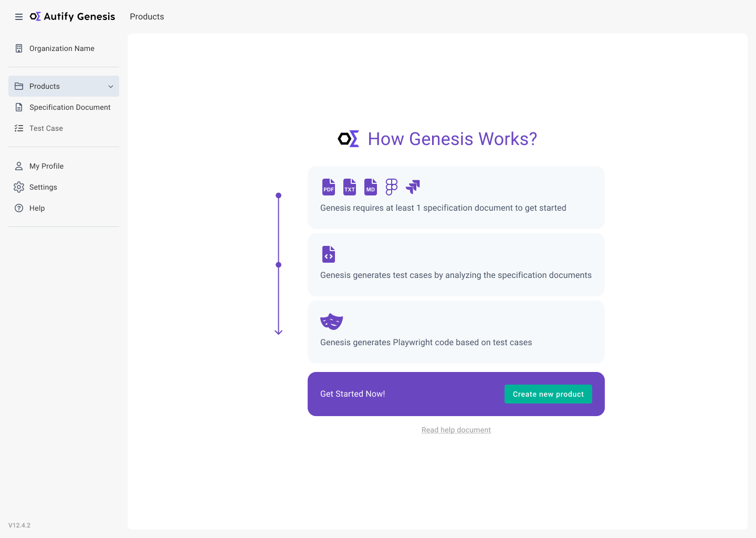Screen dimensions: 756x538
Task: Open Products in the sidebar
Action: (64, 86)
